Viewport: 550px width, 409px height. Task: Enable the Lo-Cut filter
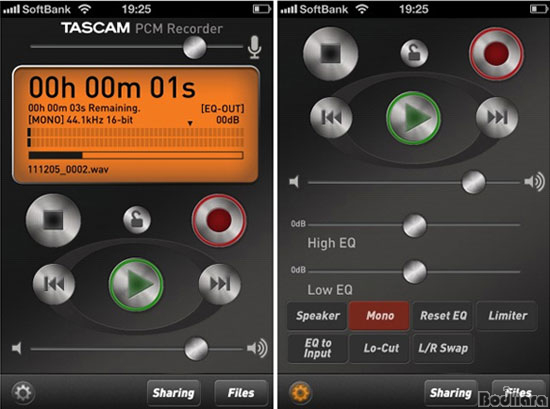pyautogui.click(x=381, y=348)
